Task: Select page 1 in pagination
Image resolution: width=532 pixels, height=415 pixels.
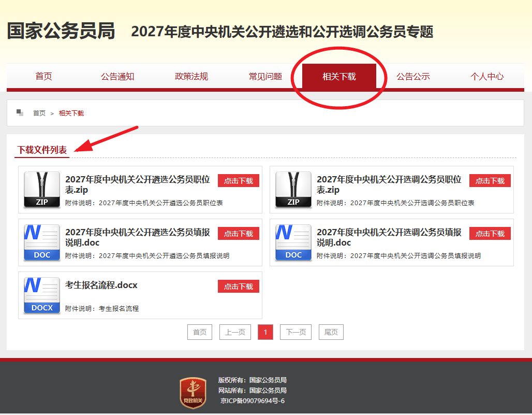Action: click(x=265, y=332)
